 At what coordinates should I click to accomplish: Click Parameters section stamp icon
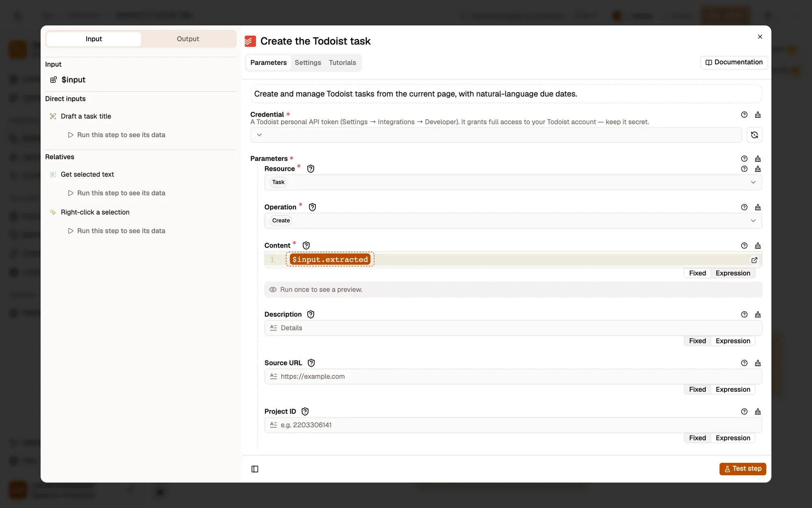[x=758, y=158]
